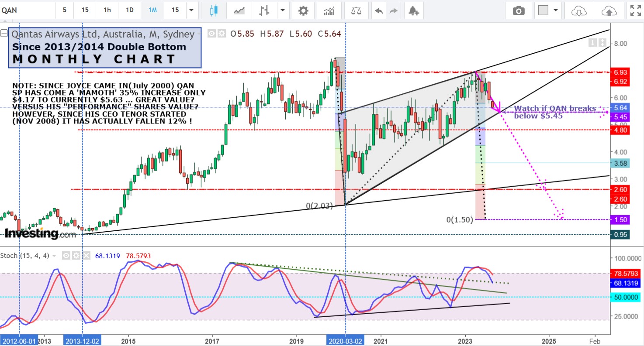Move pane down arrow icon
This screenshot has height=346, width=644.
point(593,42)
